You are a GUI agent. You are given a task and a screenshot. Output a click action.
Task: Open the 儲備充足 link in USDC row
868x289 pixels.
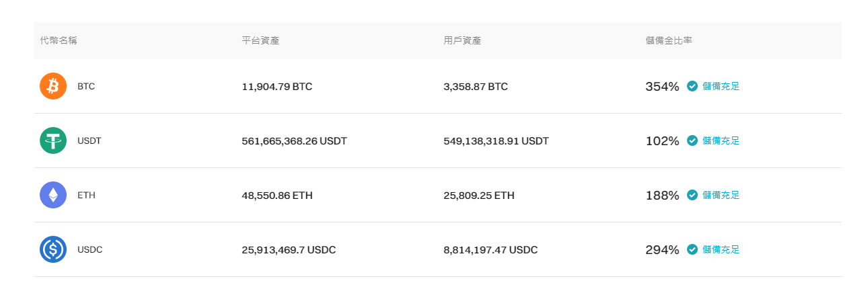721,249
